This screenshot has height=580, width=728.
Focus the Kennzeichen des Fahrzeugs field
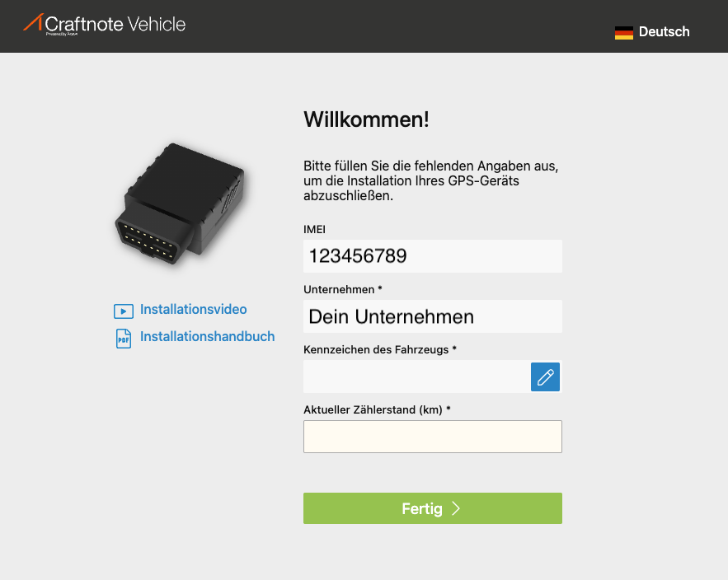(x=416, y=377)
